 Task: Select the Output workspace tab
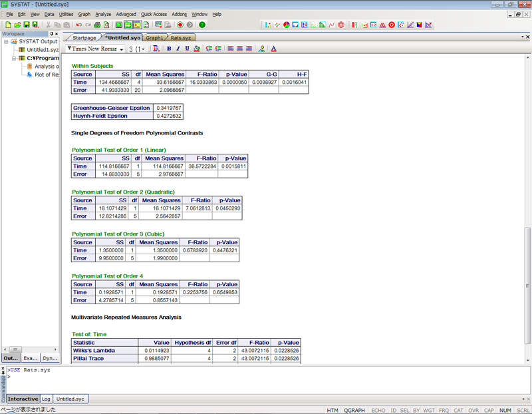click(11, 358)
